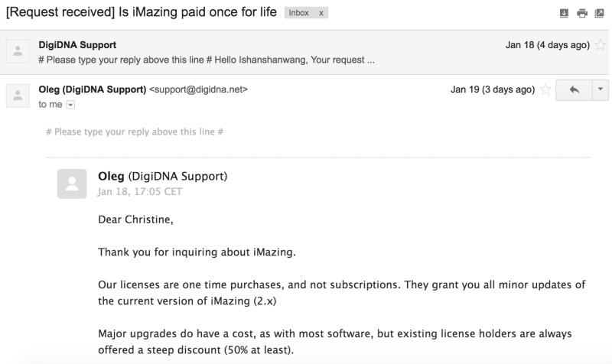Viewport: 612px width, 364px height.
Task: Click Oleg's large avatar inside message body
Action: point(72,184)
